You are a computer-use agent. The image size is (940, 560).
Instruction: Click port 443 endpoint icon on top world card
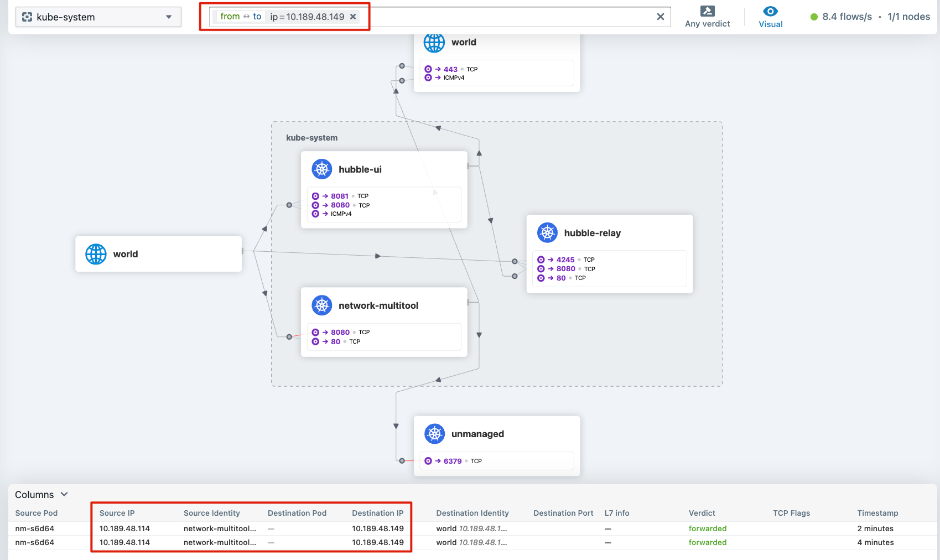(x=428, y=69)
